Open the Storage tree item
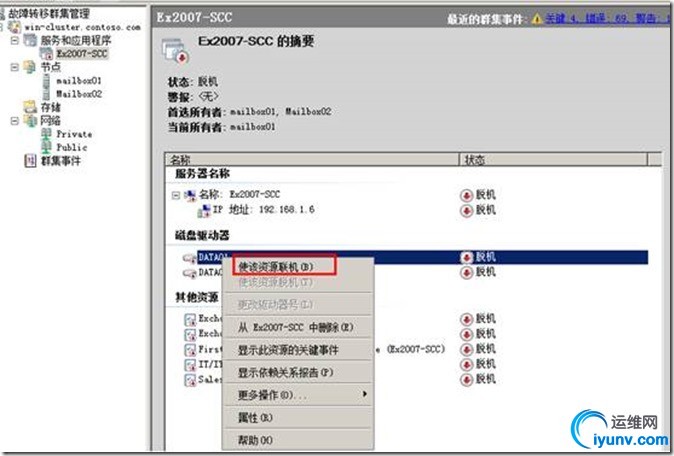Viewport: 674px width, 456px height. point(50,107)
